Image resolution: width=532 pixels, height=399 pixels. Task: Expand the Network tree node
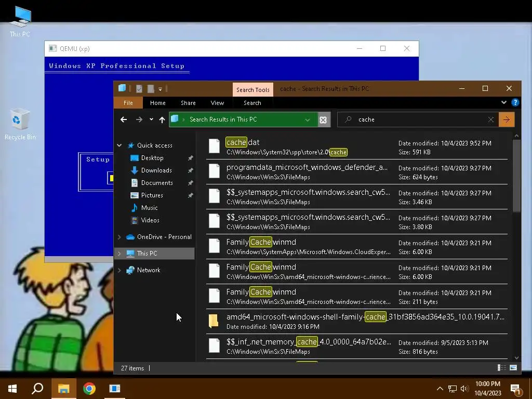point(119,270)
